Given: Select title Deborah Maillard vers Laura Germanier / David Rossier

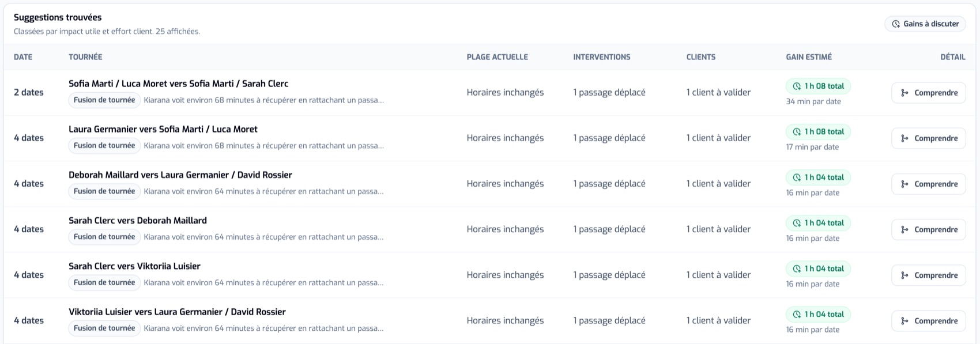Looking at the screenshot, I should click(x=180, y=175).
